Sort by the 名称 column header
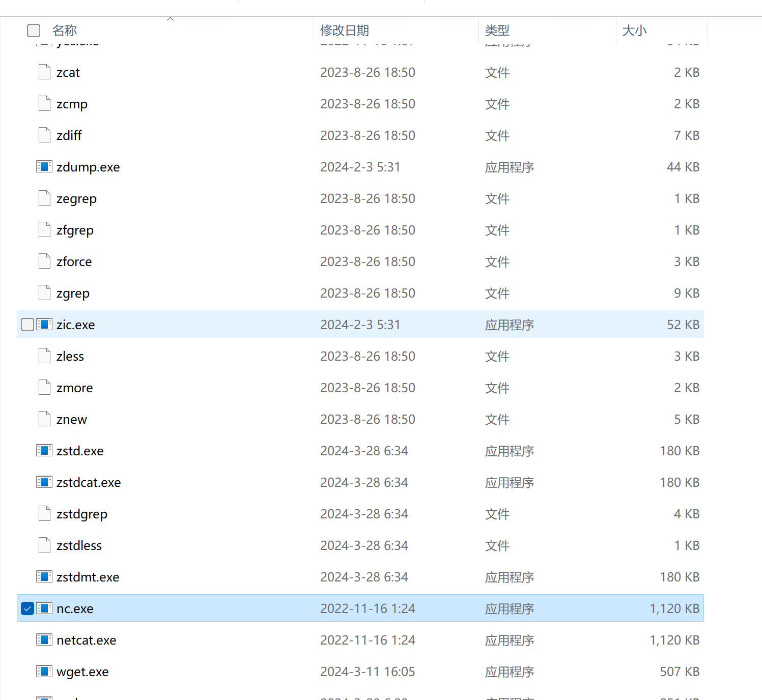Screen dimensions: 762x700 [65, 31]
